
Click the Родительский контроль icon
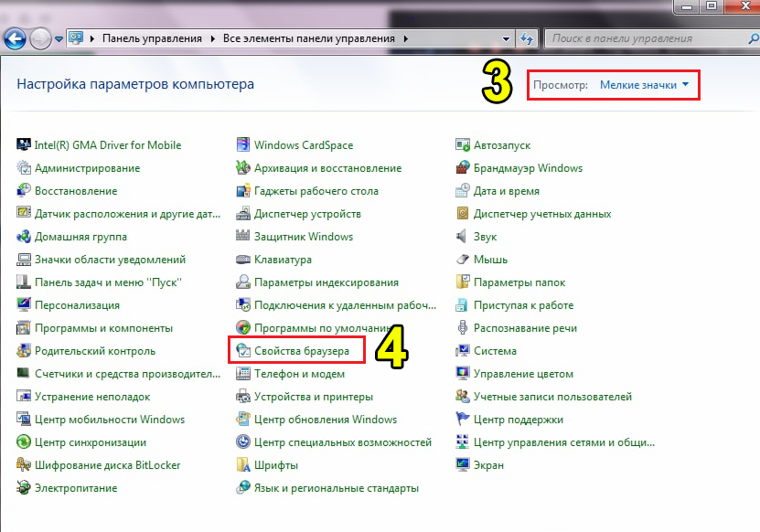[23, 351]
